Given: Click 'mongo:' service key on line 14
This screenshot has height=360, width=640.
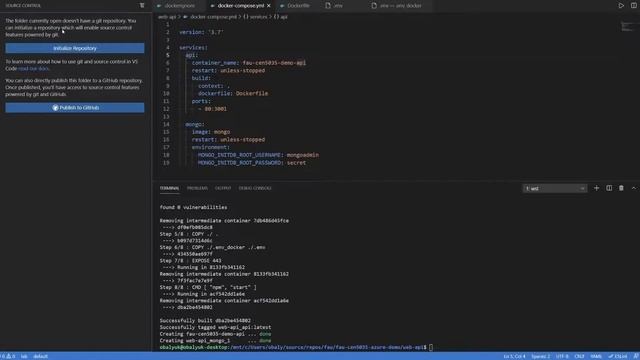Looking at the screenshot, I should click(195, 124).
